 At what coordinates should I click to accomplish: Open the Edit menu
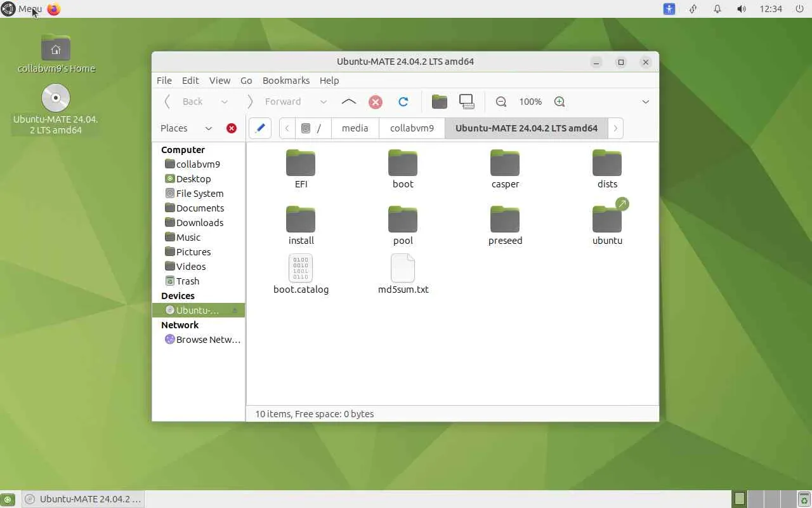pyautogui.click(x=190, y=81)
